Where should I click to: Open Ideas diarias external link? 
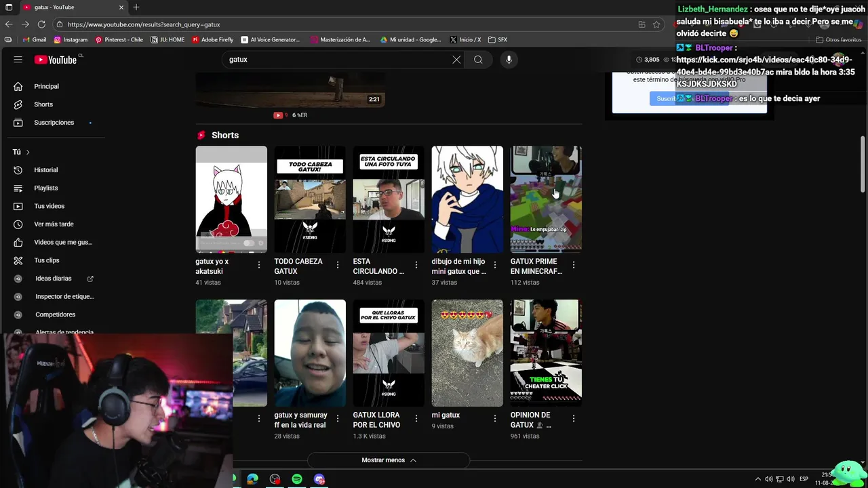(x=54, y=279)
